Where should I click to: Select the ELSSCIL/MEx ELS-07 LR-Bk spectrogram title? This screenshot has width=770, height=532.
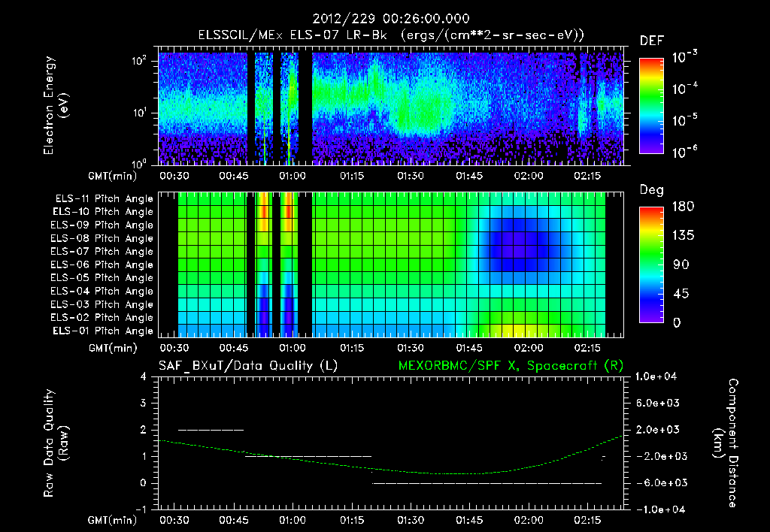click(391, 35)
